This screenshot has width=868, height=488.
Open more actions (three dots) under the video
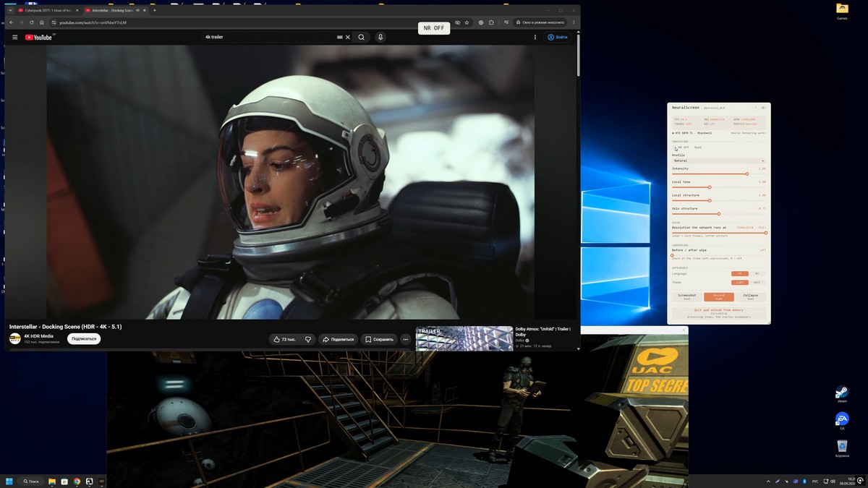tap(405, 339)
